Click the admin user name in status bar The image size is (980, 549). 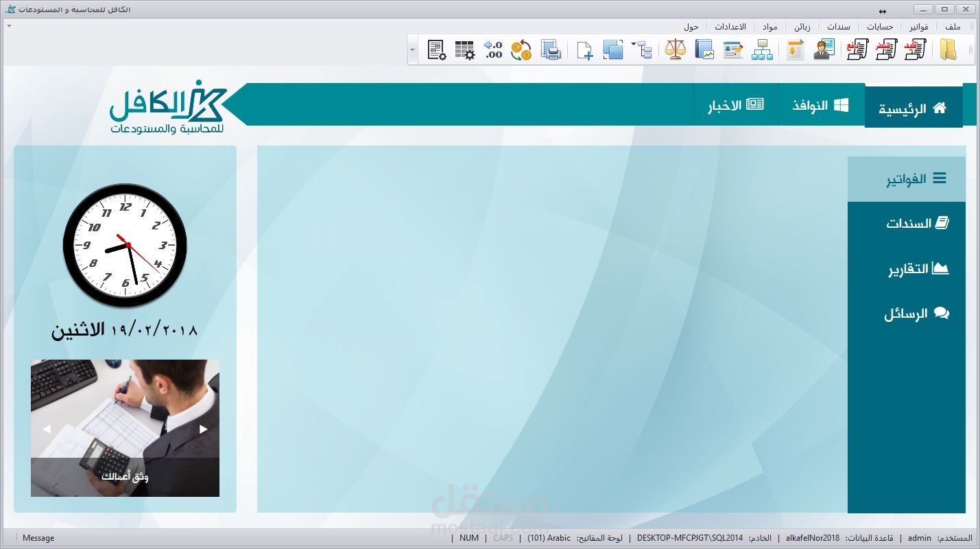(x=920, y=538)
